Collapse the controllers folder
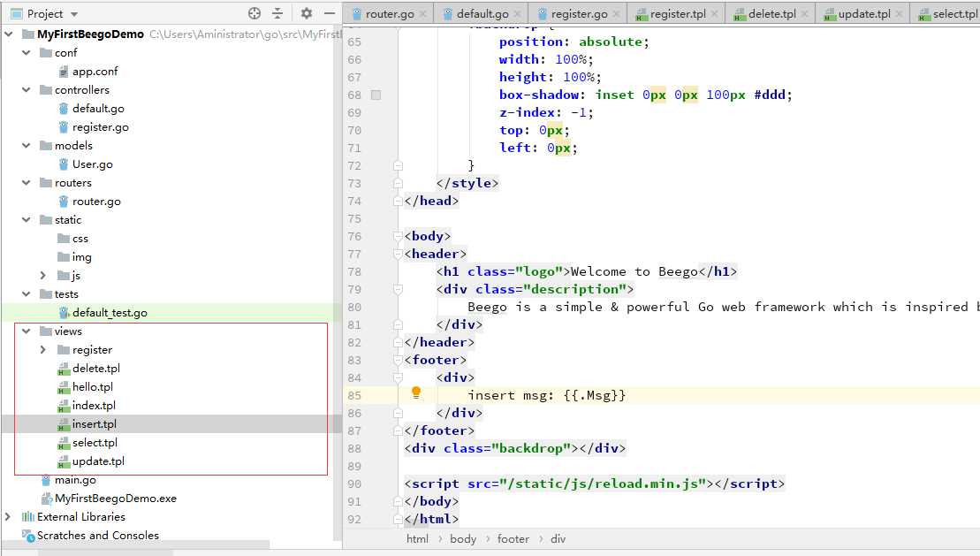Screen dimensions: 980x556 [x=27, y=89]
